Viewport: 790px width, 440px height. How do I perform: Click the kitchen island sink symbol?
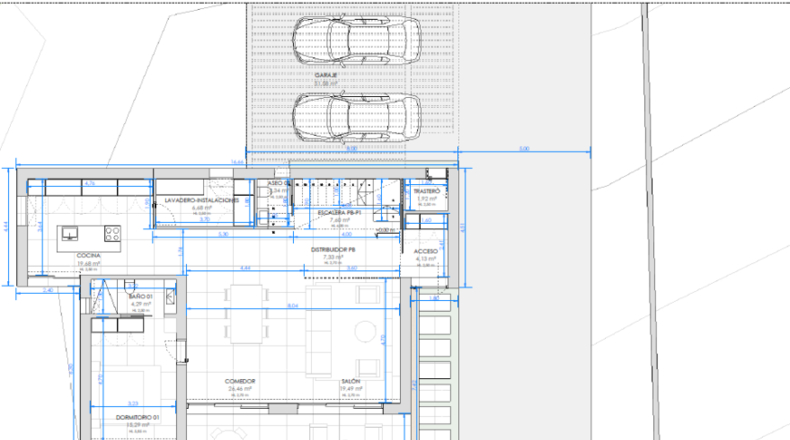coord(70,233)
